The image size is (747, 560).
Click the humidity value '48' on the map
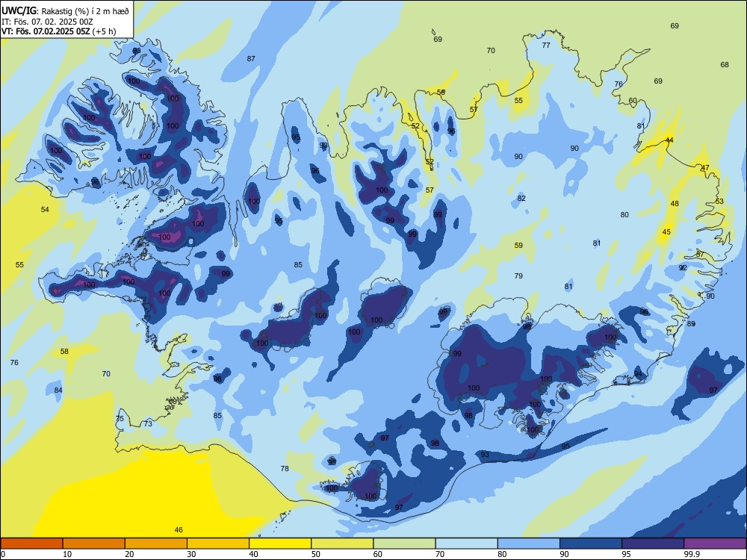(675, 203)
